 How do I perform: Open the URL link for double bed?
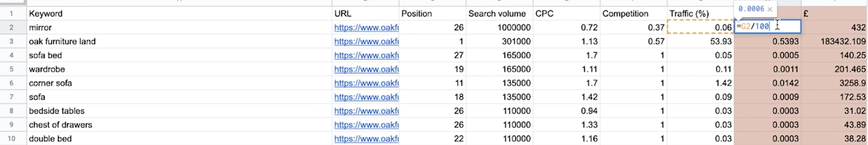click(x=366, y=139)
